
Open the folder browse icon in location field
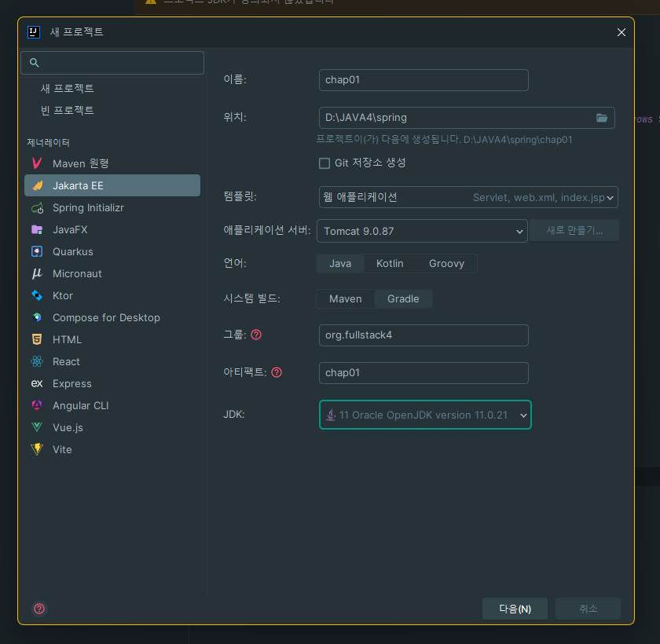(602, 118)
